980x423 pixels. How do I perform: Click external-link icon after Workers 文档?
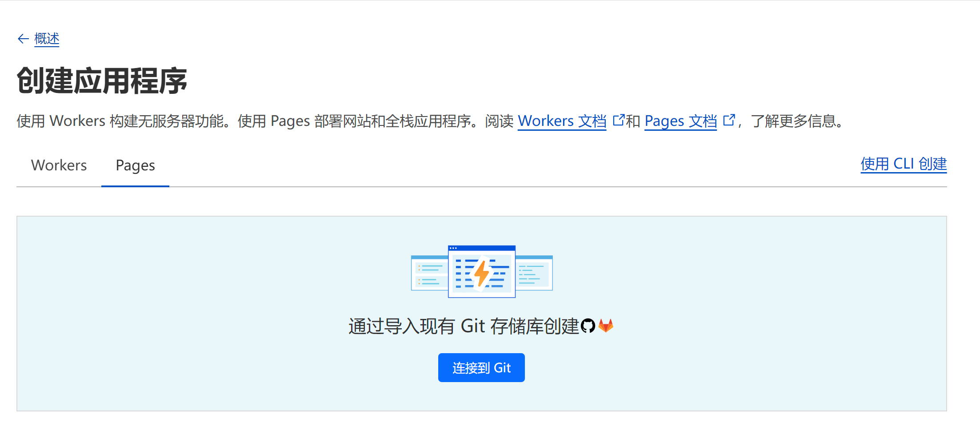coord(618,120)
